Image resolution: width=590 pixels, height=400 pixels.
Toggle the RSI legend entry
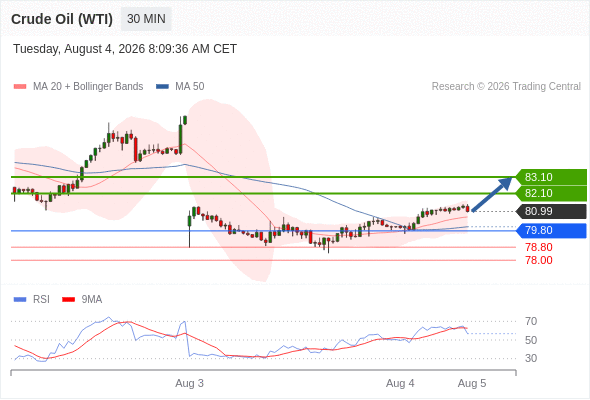[32, 300]
